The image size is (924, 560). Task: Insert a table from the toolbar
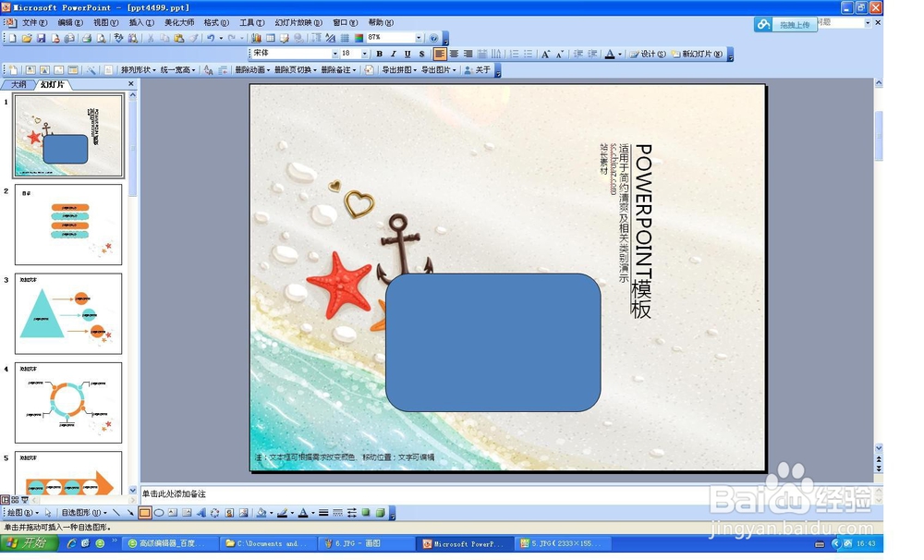pyautogui.click(x=271, y=38)
